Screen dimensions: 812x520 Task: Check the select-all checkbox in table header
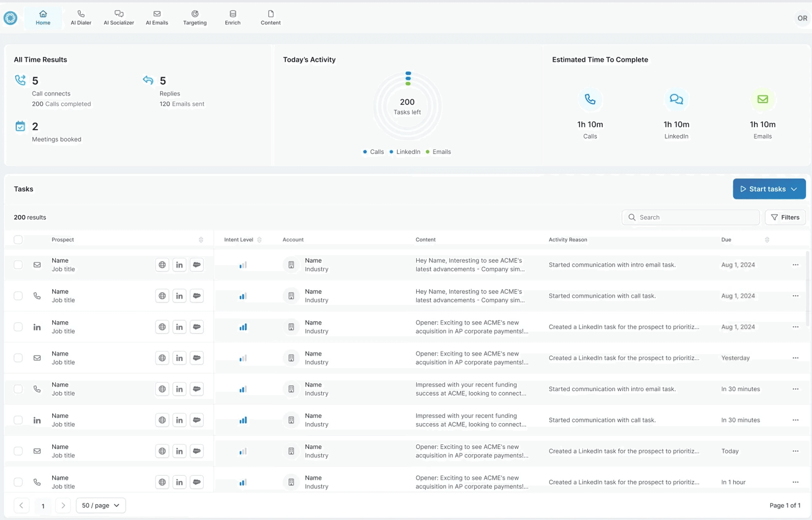(x=18, y=239)
